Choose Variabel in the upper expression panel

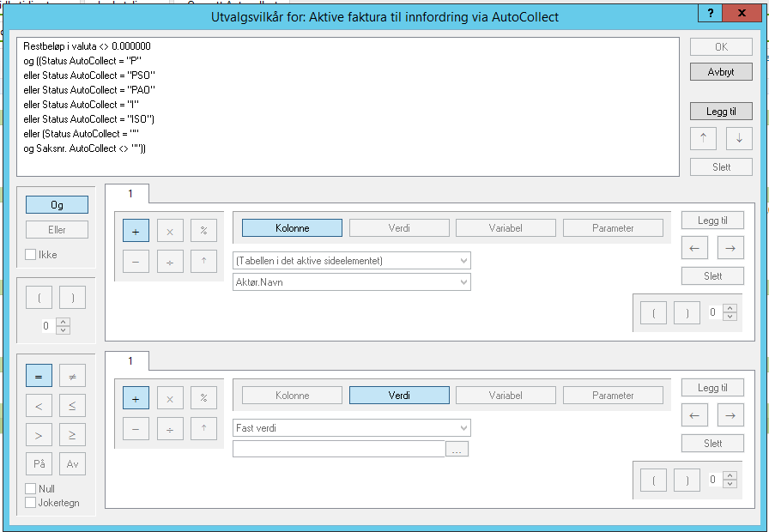[x=506, y=228]
